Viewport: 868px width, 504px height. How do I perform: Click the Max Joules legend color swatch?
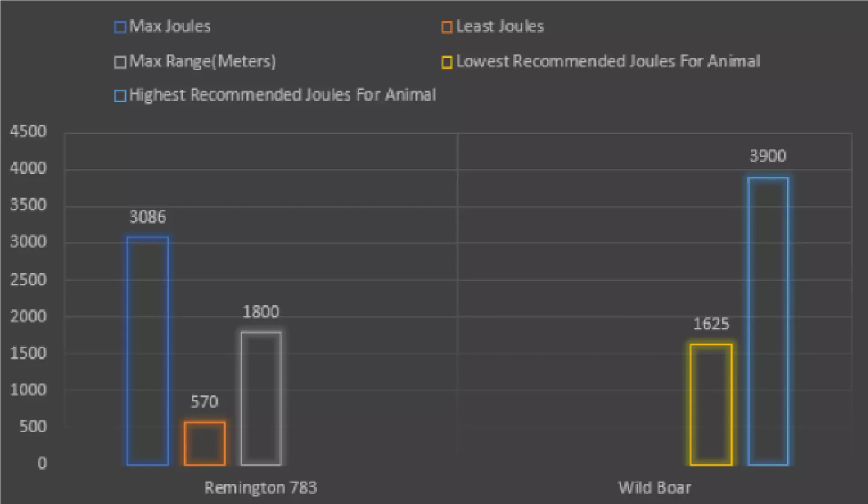click(120, 27)
